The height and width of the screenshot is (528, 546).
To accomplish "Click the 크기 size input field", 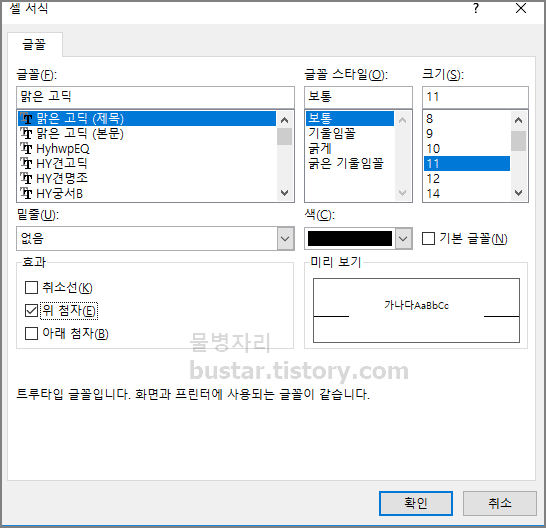I will click(x=475, y=97).
